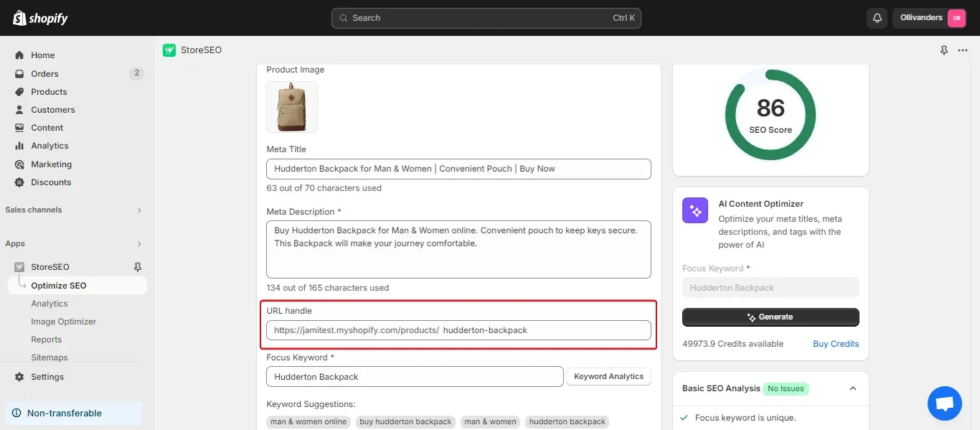Click the AI optimizer Focus Keyword field
Image resolution: width=980 pixels, height=430 pixels.
coord(771,288)
